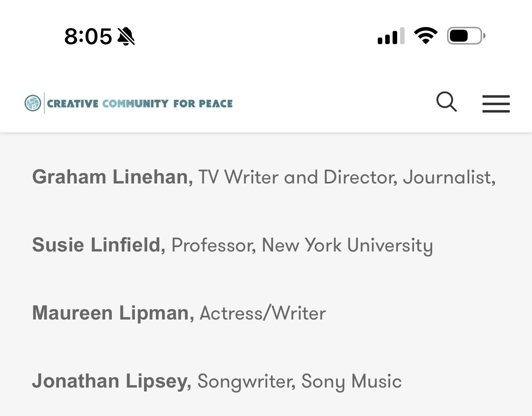Click the text TV Writer and Director, Journalist
This screenshot has height=416, width=532.
coord(346,177)
